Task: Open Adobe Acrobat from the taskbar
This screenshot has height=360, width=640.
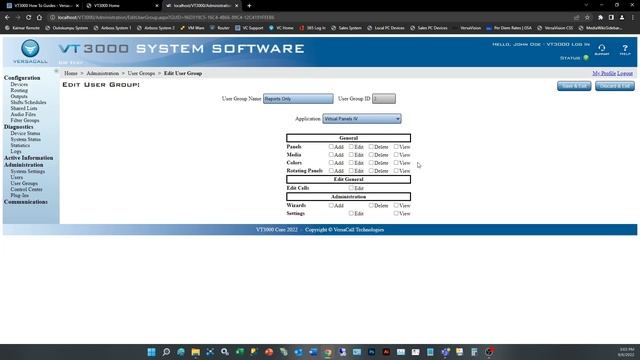Action: [x=386, y=352]
